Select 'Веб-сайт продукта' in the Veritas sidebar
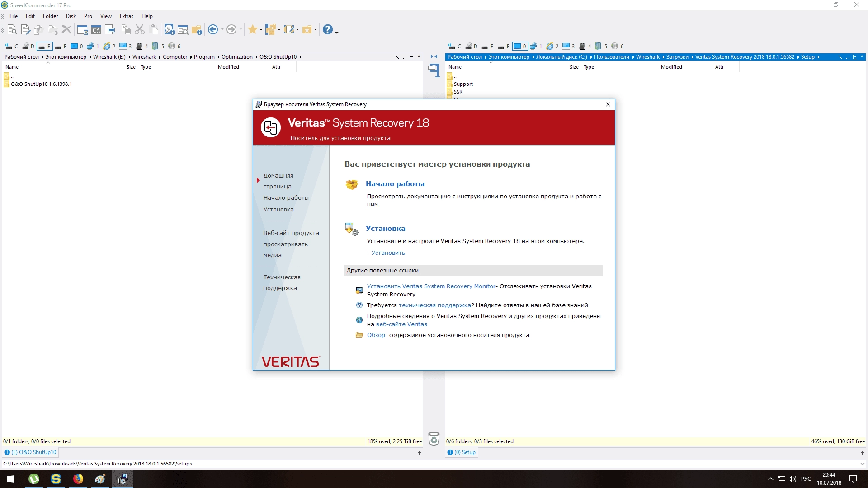 tap(291, 233)
